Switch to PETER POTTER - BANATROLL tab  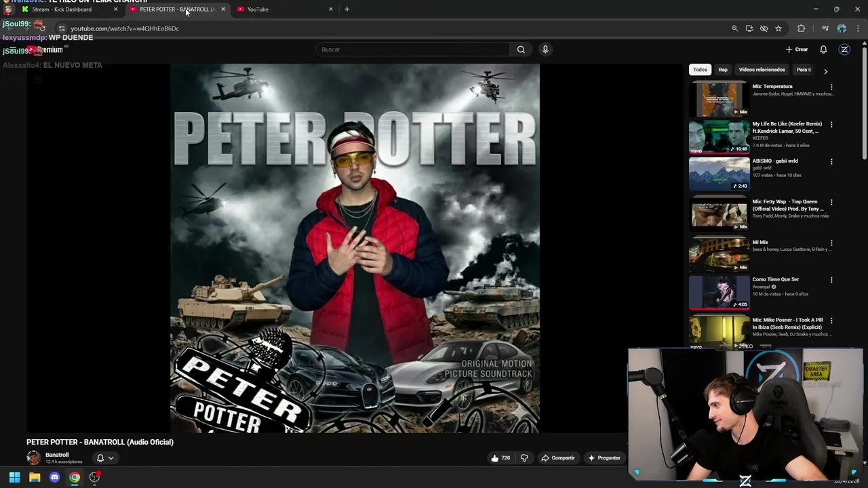pos(177,9)
